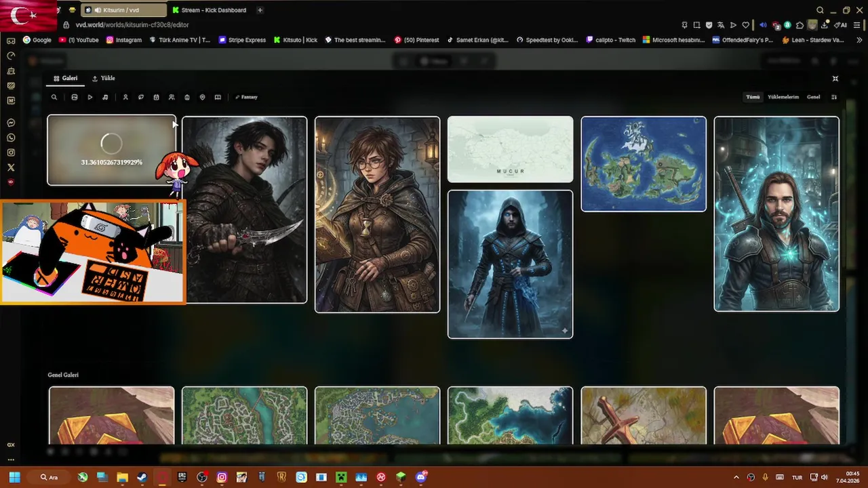The image size is (868, 488).
Task: Open Opera sidebar Messenger icon
Action: coord(11,123)
